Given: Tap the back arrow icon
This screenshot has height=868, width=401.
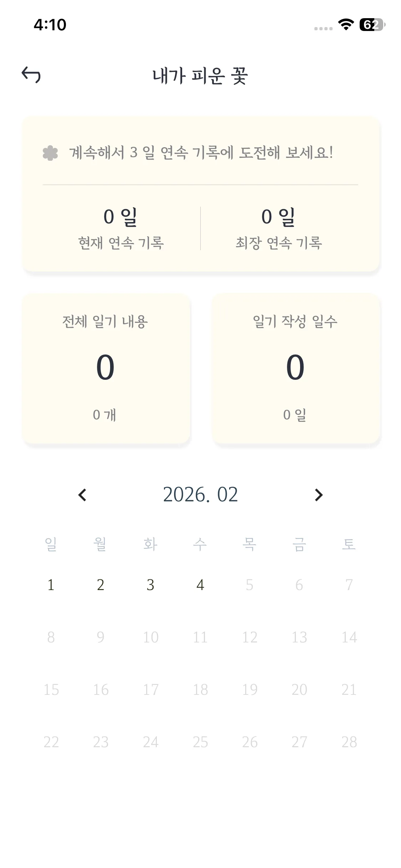Looking at the screenshot, I should tap(31, 75).
